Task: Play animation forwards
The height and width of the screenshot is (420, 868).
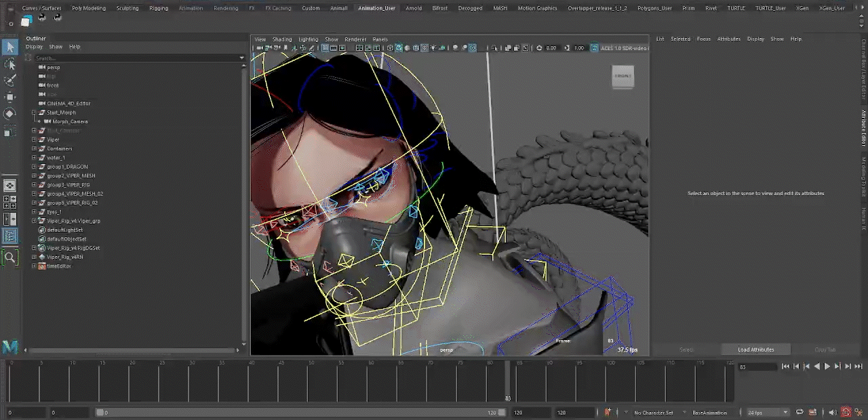Action: click(827, 366)
